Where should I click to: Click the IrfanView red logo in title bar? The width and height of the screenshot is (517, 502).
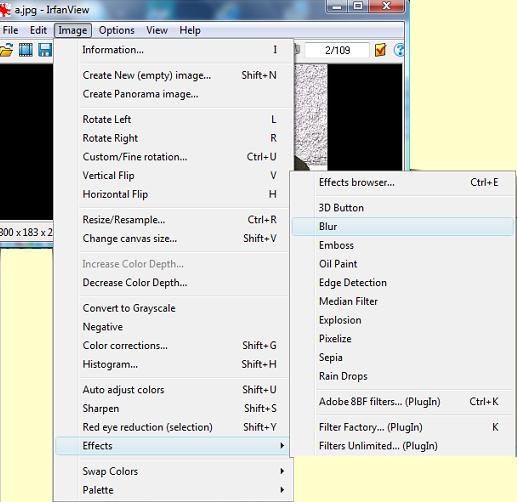click(5, 10)
